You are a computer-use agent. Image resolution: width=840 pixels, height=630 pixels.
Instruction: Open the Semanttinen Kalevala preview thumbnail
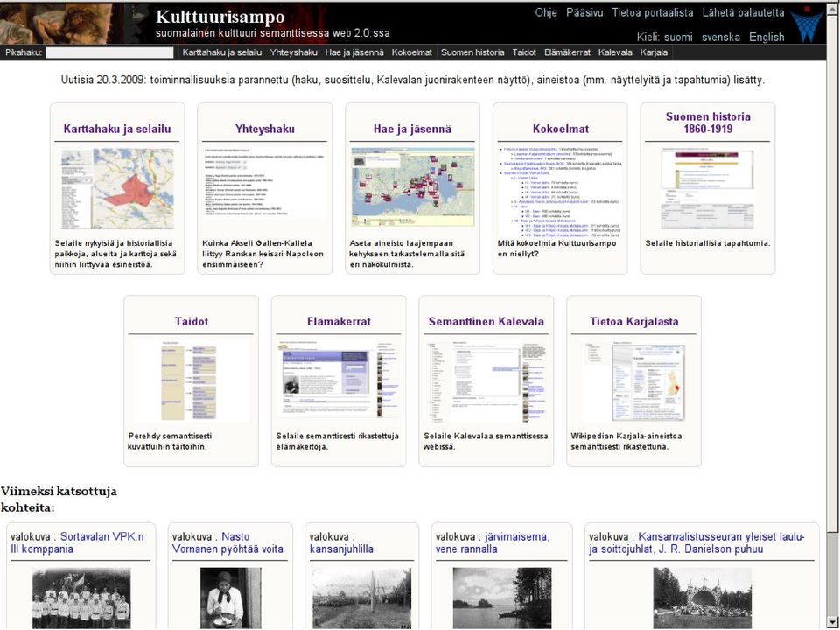point(486,381)
